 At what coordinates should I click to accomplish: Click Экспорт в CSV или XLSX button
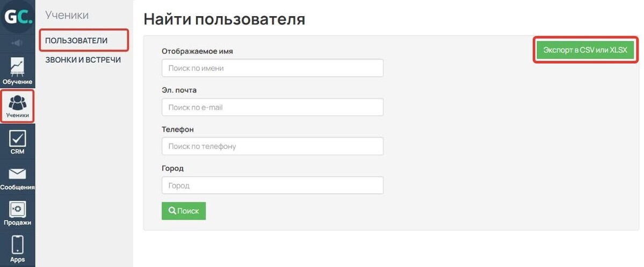(585, 50)
